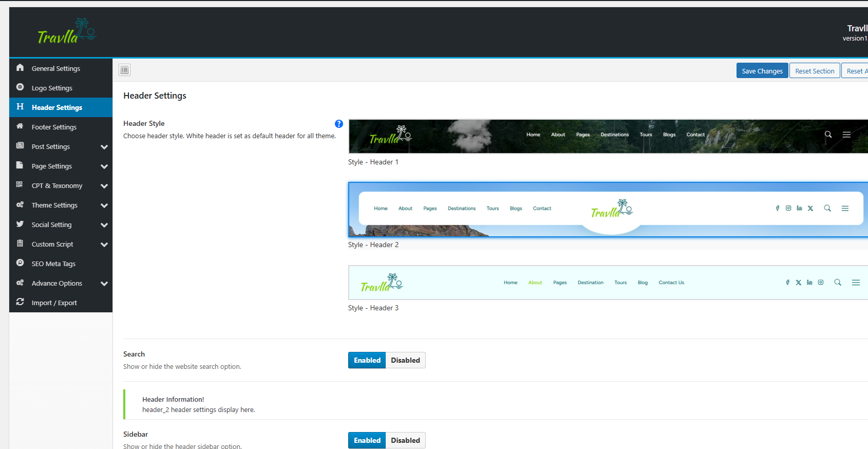Image resolution: width=868 pixels, height=449 pixels.
Task: Choose the Style - Header 3 preview image
Action: pyautogui.click(x=608, y=283)
